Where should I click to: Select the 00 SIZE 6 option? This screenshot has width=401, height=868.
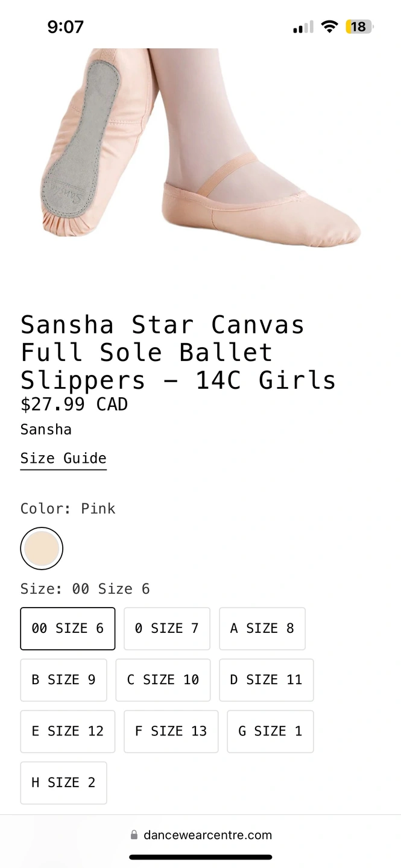pyautogui.click(x=68, y=629)
